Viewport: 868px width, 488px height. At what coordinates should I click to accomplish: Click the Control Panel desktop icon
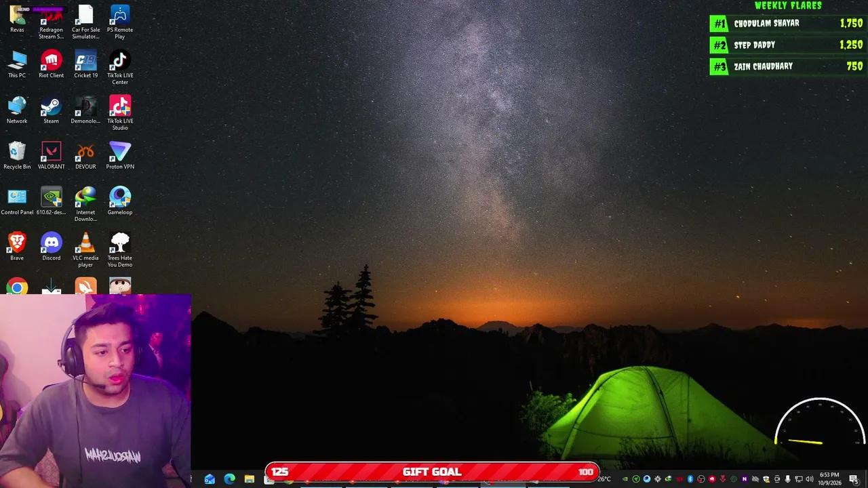pos(17,201)
